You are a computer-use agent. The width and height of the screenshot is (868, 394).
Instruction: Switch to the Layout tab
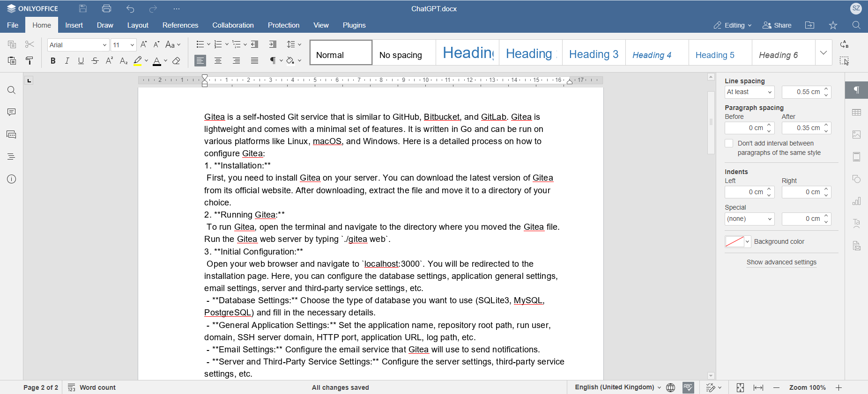[x=138, y=25]
